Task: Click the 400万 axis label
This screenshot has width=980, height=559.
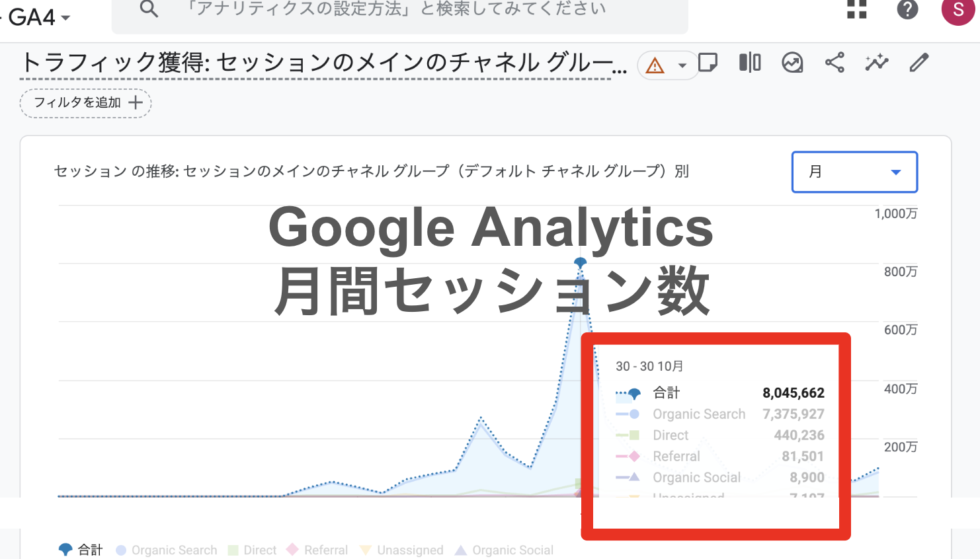Action: pyautogui.click(x=901, y=389)
